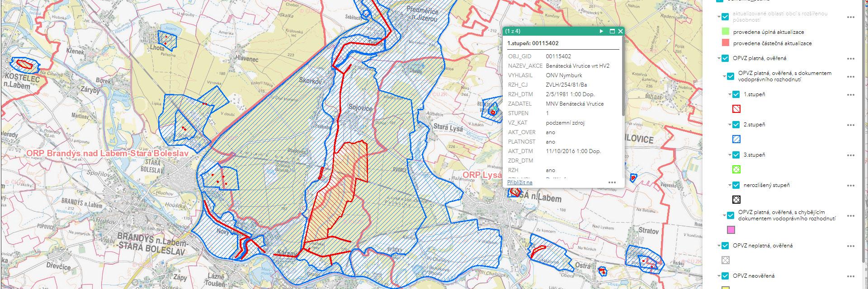This screenshot has width=868, height=289.
Task: Click value 'MNV Benátecká Vrutice' in popup
Action: (575, 104)
